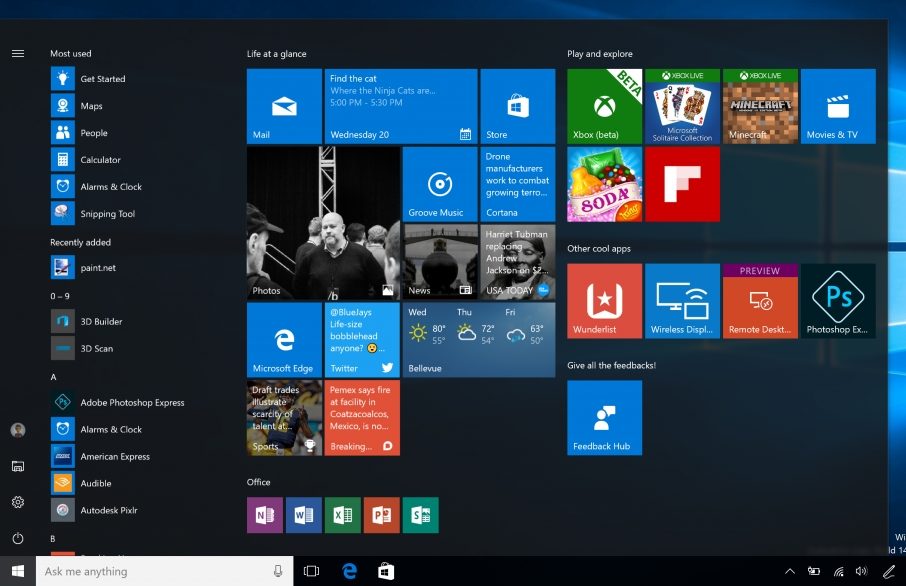Open the Microsoft Edge tile
Image resolution: width=906 pixels, height=586 pixels.
coord(284,340)
